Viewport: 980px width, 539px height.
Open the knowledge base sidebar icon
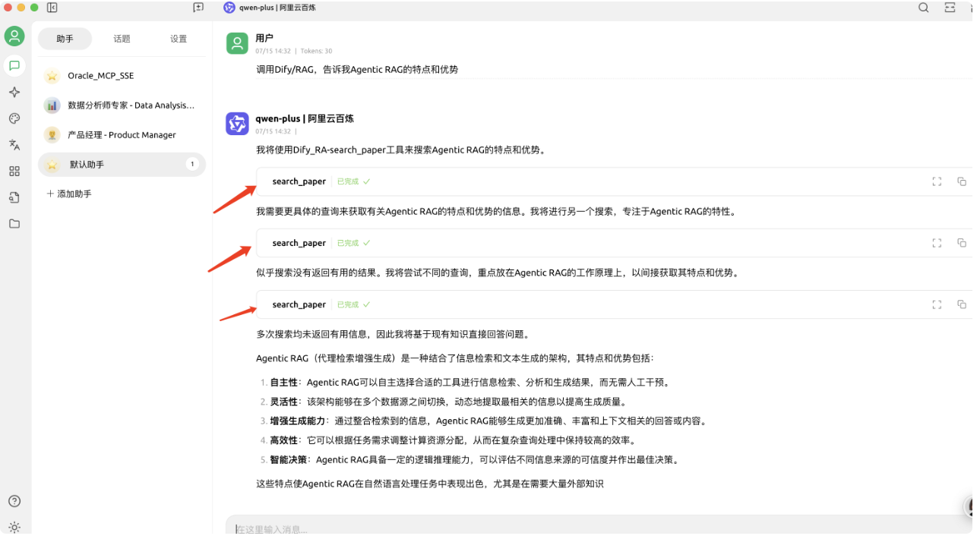(x=14, y=197)
